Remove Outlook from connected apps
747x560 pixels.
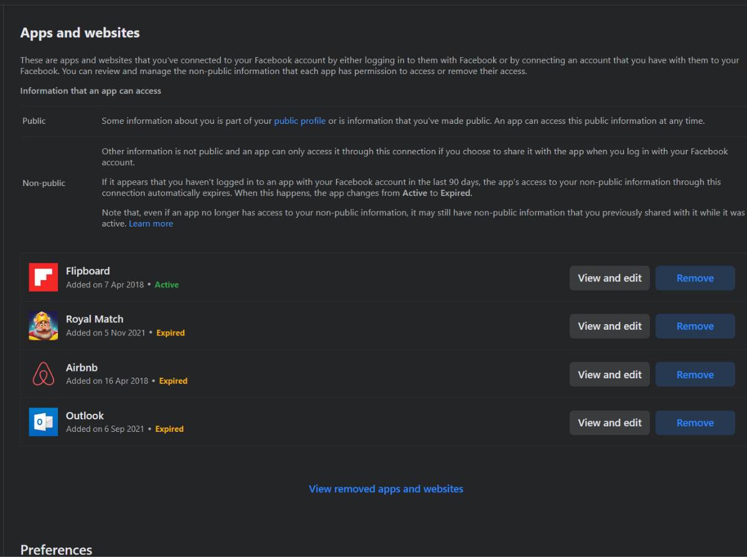(695, 422)
